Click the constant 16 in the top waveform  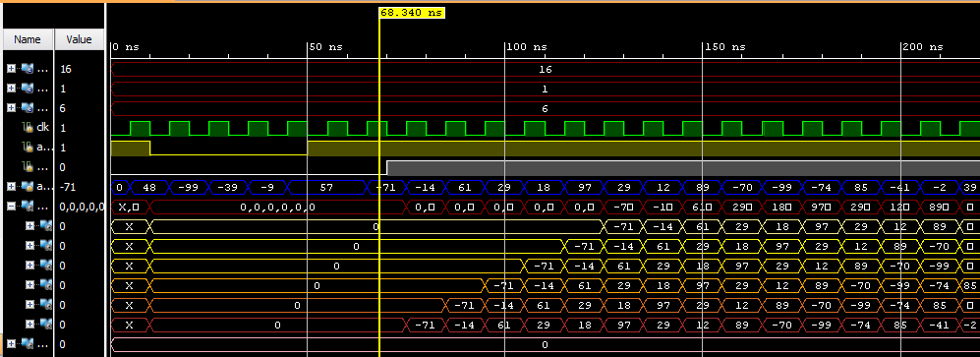click(545, 70)
